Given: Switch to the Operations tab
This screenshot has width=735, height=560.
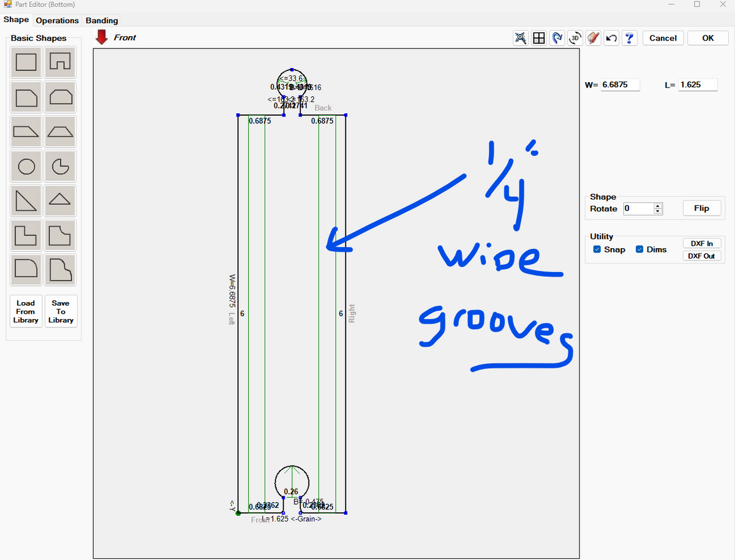Looking at the screenshot, I should click(57, 20).
